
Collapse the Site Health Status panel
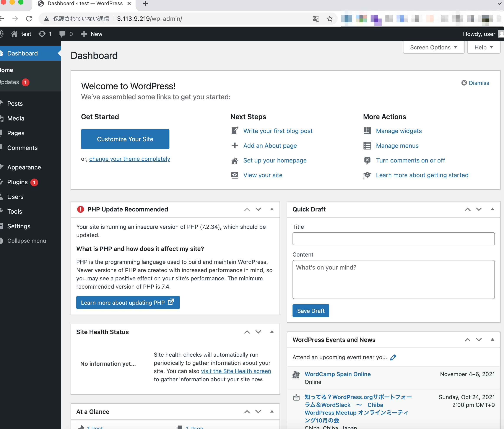click(272, 332)
